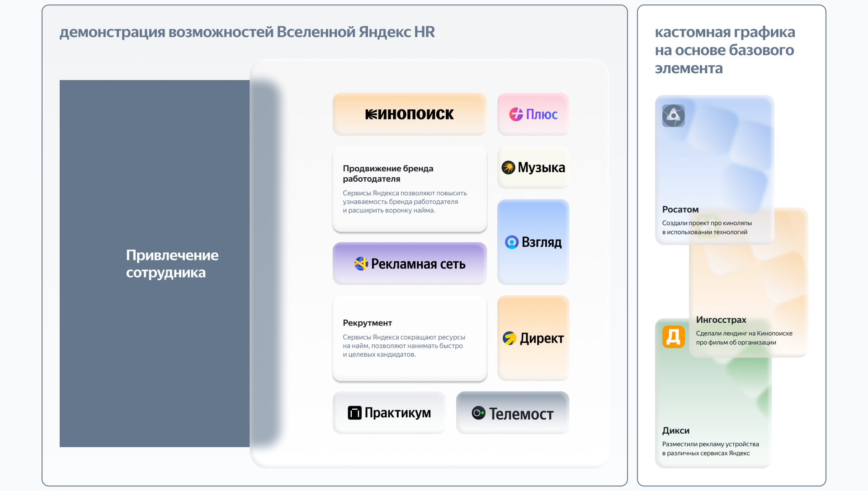Open the Телемост service tile label
The height and width of the screenshot is (491, 868).
point(521,414)
